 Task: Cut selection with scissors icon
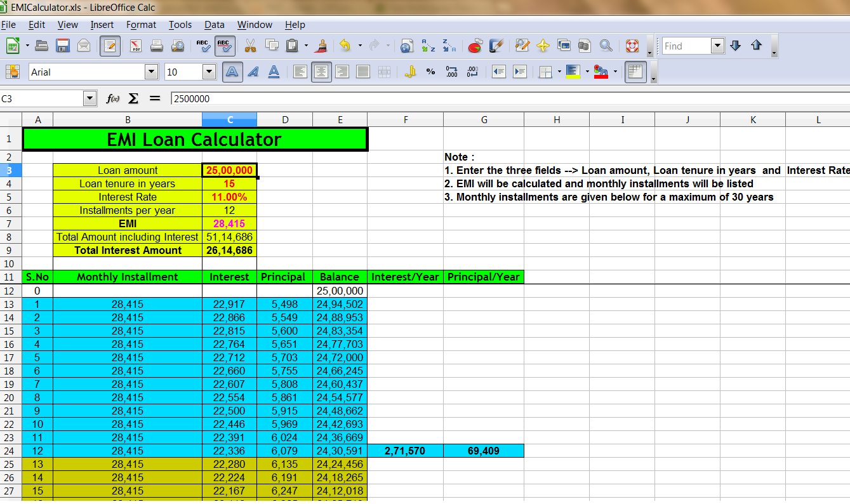[250, 46]
